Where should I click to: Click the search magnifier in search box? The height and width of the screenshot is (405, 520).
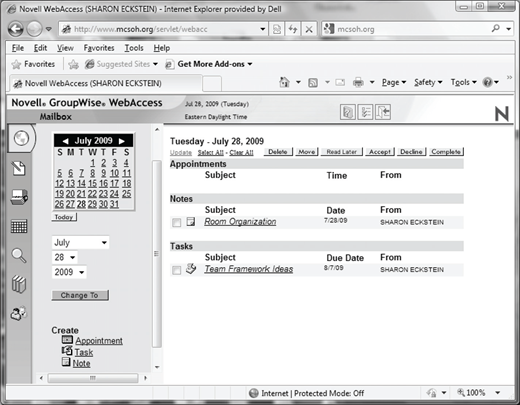point(496,29)
